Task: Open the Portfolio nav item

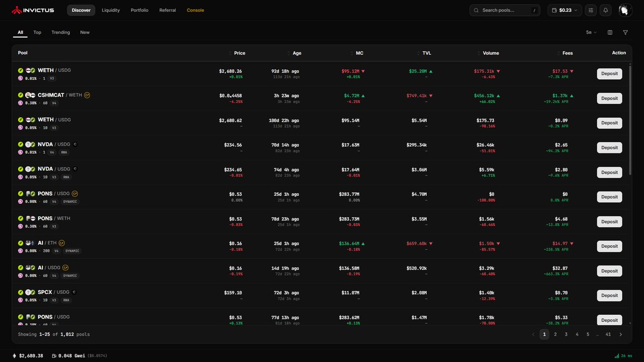Action: [140, 10]
